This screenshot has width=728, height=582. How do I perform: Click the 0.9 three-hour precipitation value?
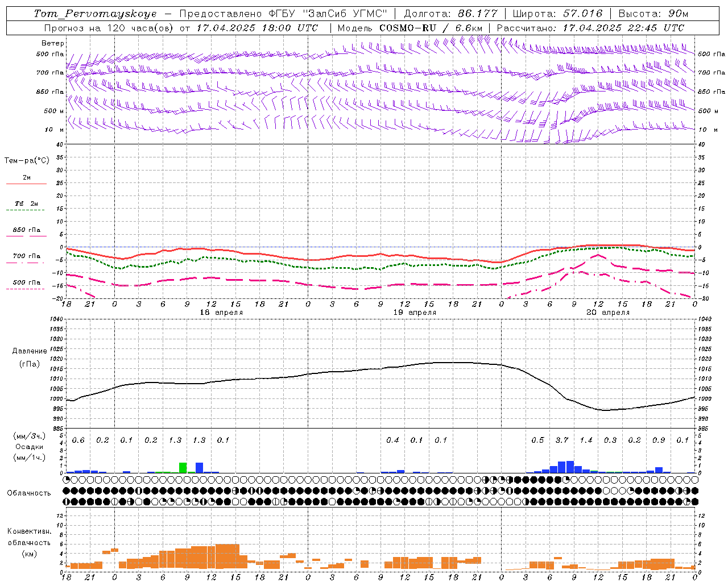coord(659,440)
